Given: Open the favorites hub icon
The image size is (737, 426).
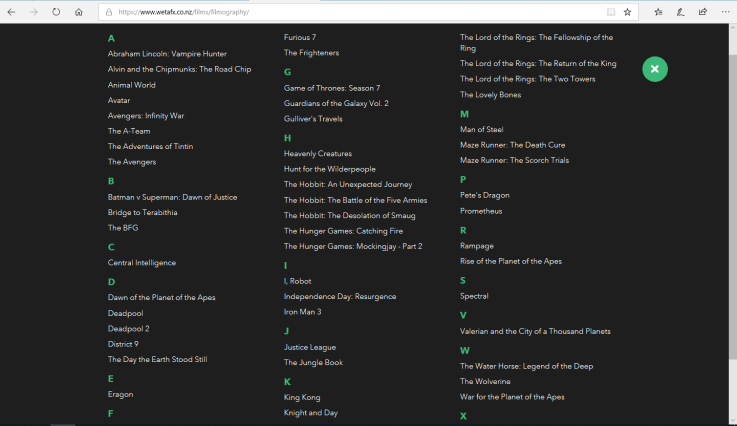Looking at the screenshot, I should point(658,12).
